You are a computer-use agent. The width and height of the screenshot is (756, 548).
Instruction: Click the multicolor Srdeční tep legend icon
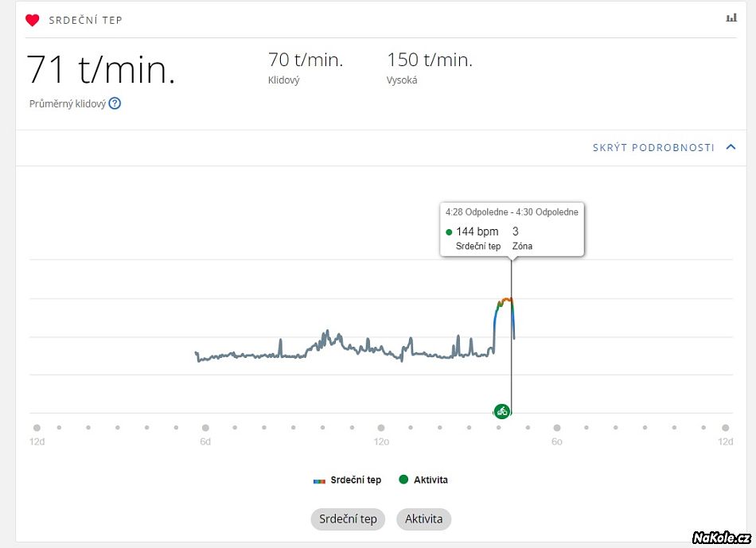point(319,480)
